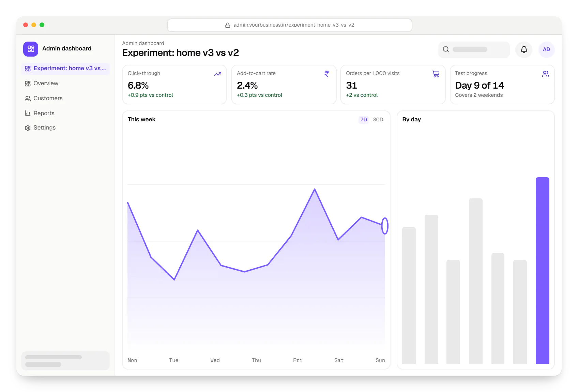The image size is (578, 392).
Task: Click the By day chart title
Action: tap(411, 119)
